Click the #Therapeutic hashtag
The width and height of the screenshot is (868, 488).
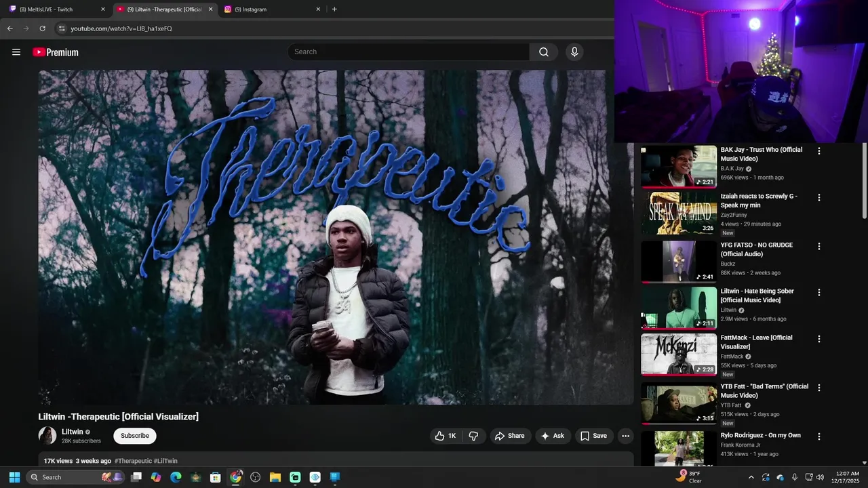click(x=133, y=461)
